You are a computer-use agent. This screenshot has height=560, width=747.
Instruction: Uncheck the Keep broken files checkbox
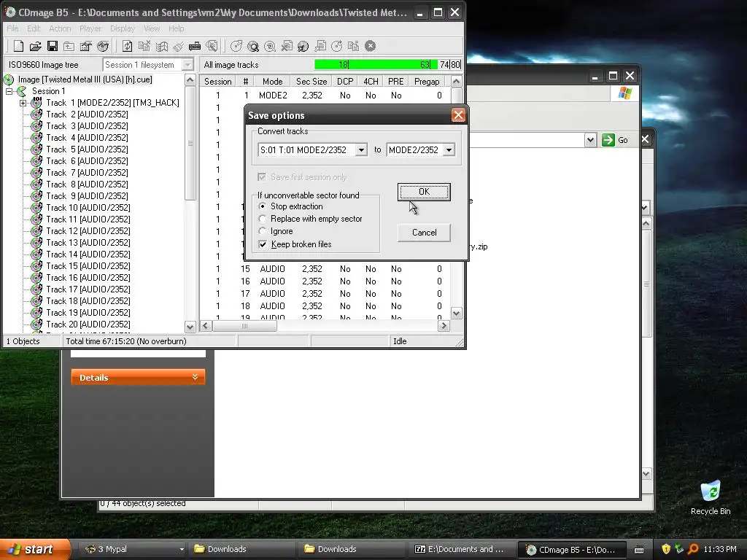point(263,244)
